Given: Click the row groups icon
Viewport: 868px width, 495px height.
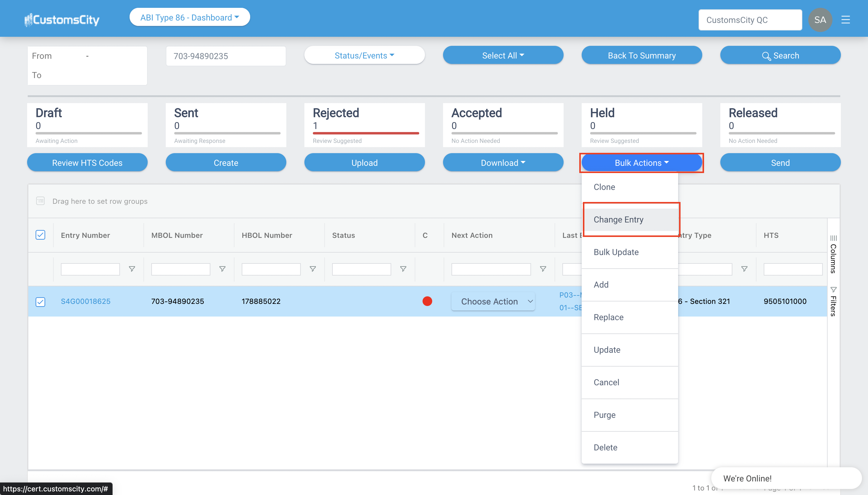Looking at the screenshot, I should point(40,201).
